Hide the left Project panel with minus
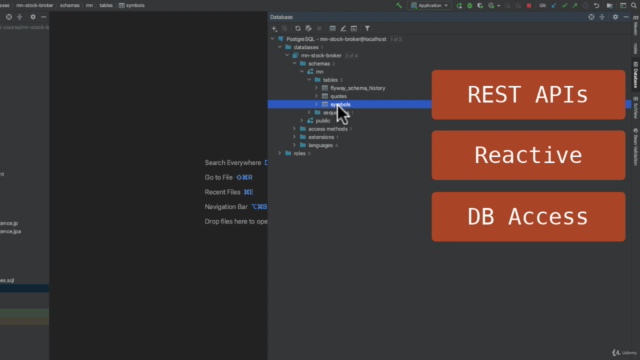The image size is (640, 360). [43, 17]
